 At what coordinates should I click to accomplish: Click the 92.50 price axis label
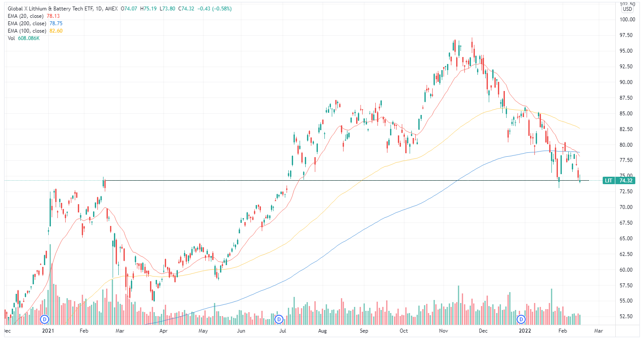[627, 67]
